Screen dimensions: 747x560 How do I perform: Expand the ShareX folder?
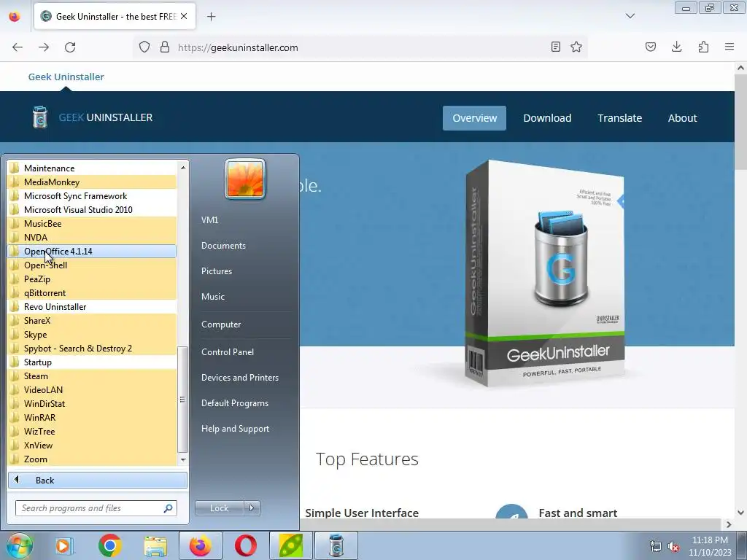[92, 321]
